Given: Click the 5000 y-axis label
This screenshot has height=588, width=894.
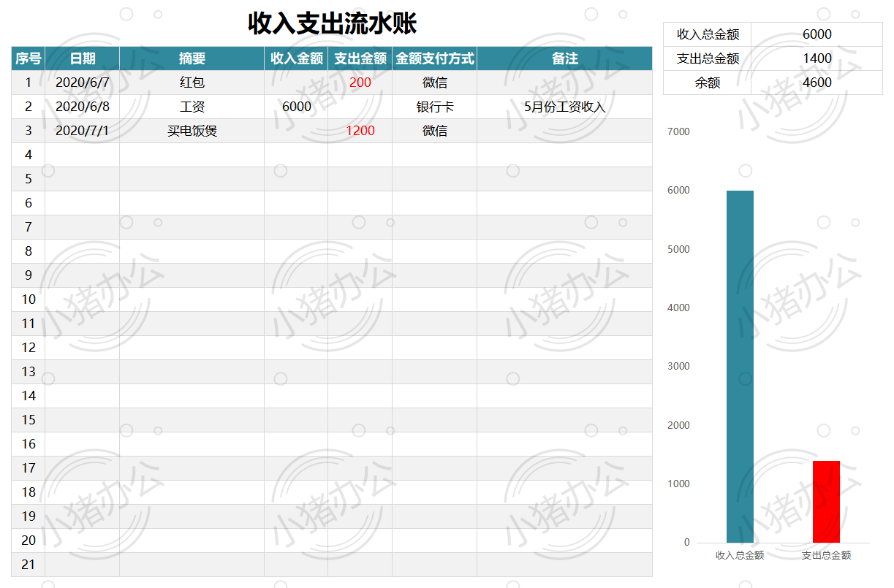Looking at the screenshot, I should tap(678, 249).
